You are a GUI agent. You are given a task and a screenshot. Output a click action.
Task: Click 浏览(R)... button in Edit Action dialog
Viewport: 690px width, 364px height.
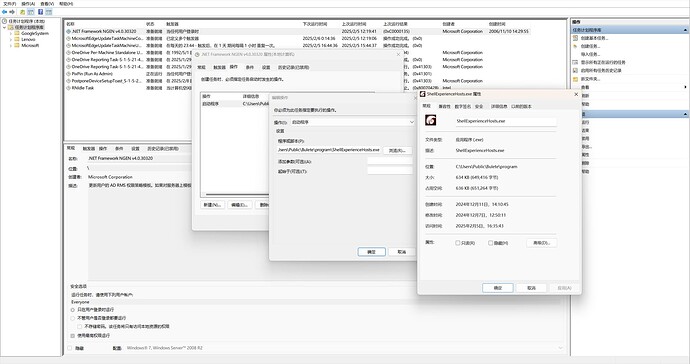(x=397, y=151)
